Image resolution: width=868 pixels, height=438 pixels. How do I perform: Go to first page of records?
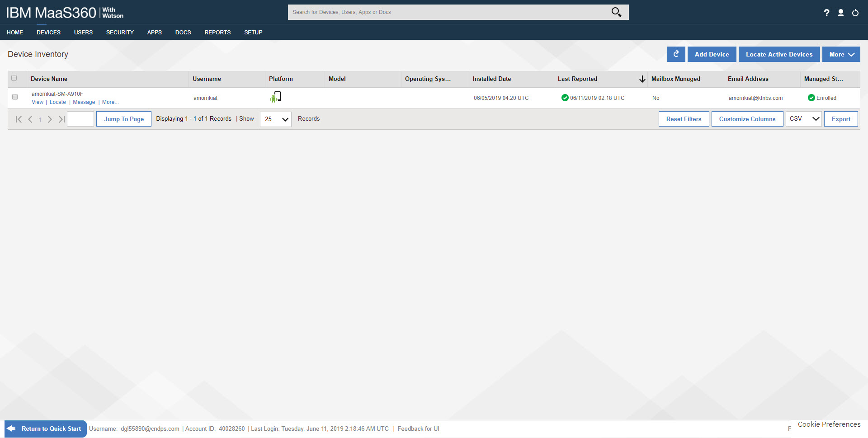(x=19, y=119)
